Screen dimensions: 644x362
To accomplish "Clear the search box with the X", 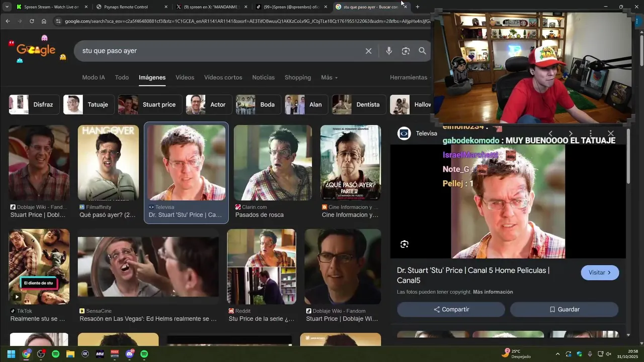I will click(368, 51).
